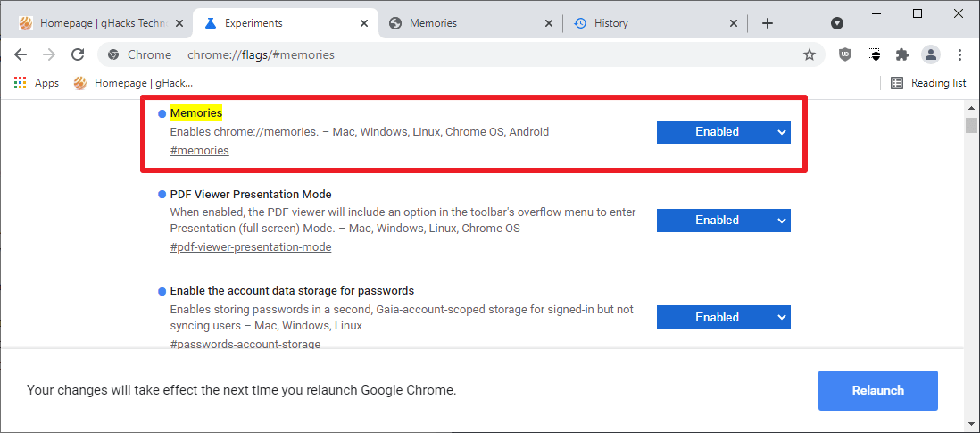Open account data storage passwords dropdown
The image size is (980, 433).
(x=724, y=317)
